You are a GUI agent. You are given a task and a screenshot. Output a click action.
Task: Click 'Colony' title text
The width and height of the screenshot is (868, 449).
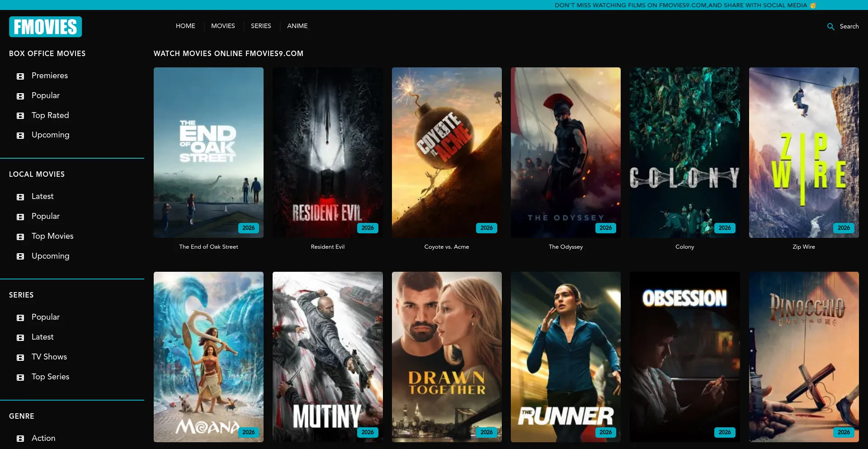click(684, 247)
